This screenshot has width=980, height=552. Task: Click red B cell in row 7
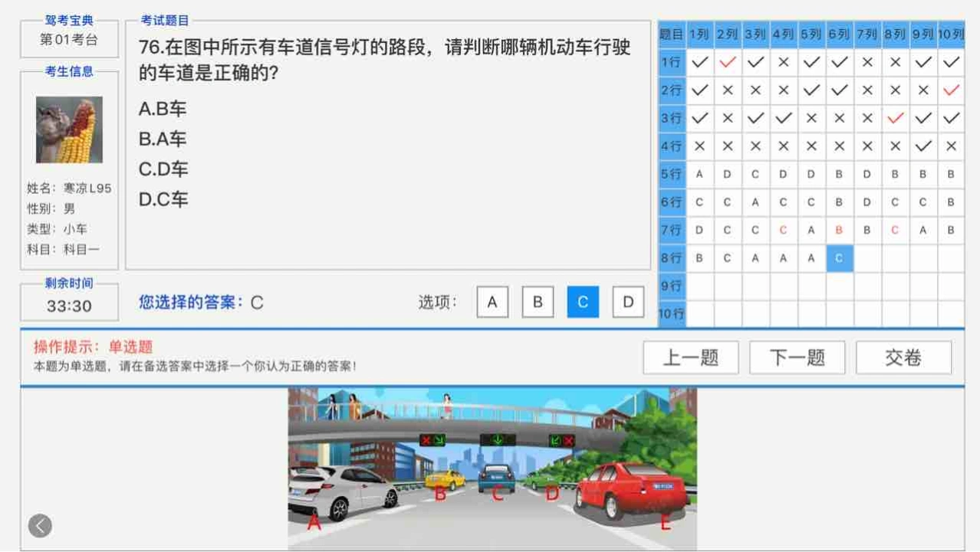(839, 230)
